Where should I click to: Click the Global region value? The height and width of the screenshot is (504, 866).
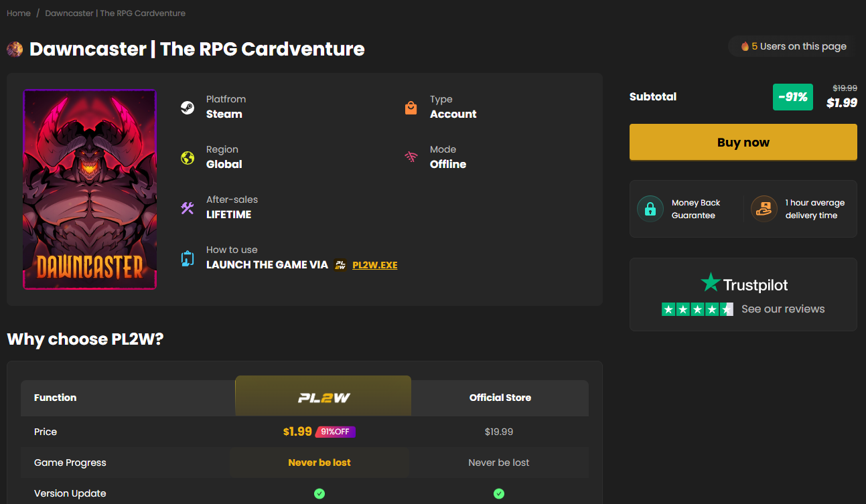(224, 165)
